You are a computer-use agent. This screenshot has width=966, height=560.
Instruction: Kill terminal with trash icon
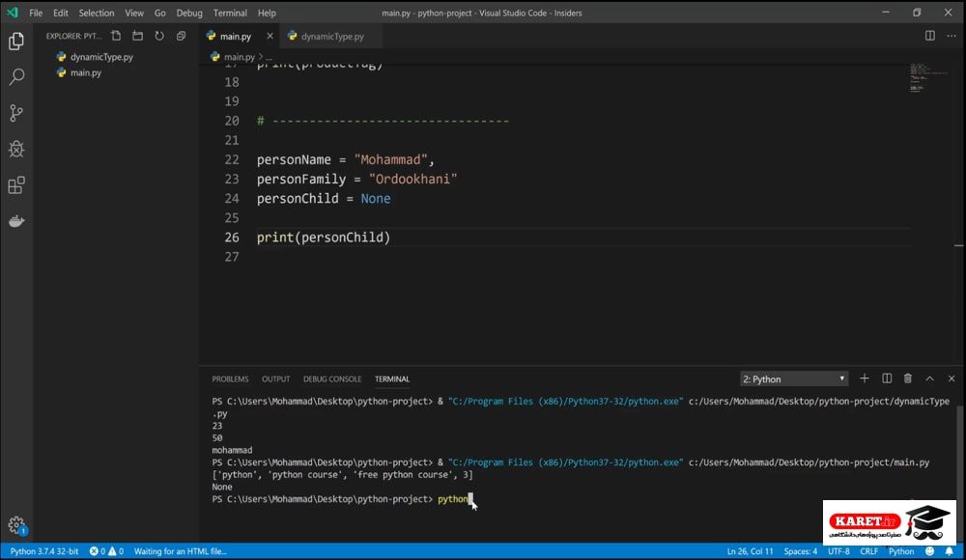click(907, 378)
